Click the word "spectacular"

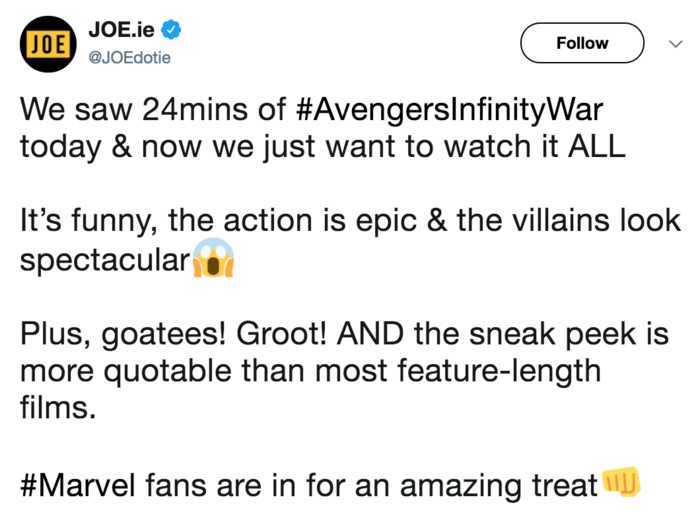[x=105, y=261]
